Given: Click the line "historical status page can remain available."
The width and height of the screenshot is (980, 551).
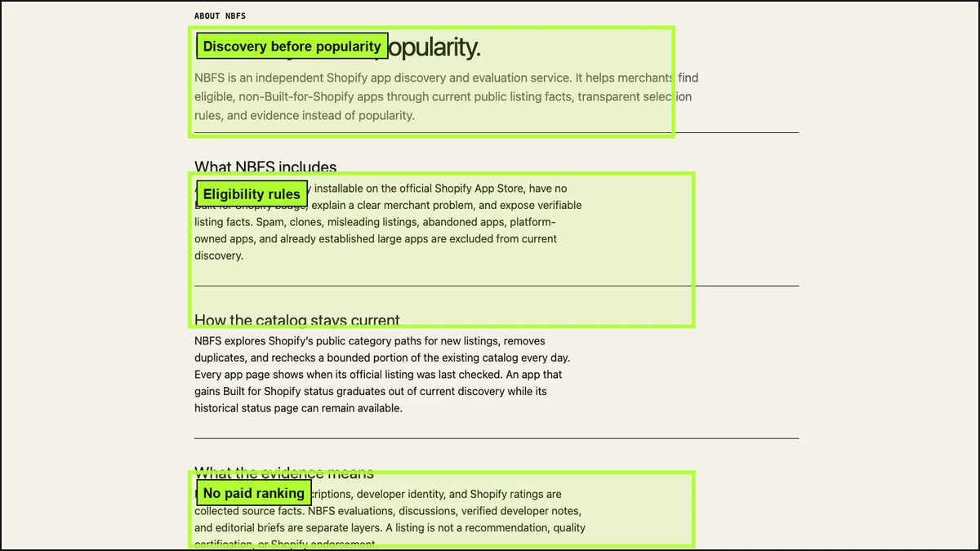Looking at the screenshot, I should click(x=298, y=408).
